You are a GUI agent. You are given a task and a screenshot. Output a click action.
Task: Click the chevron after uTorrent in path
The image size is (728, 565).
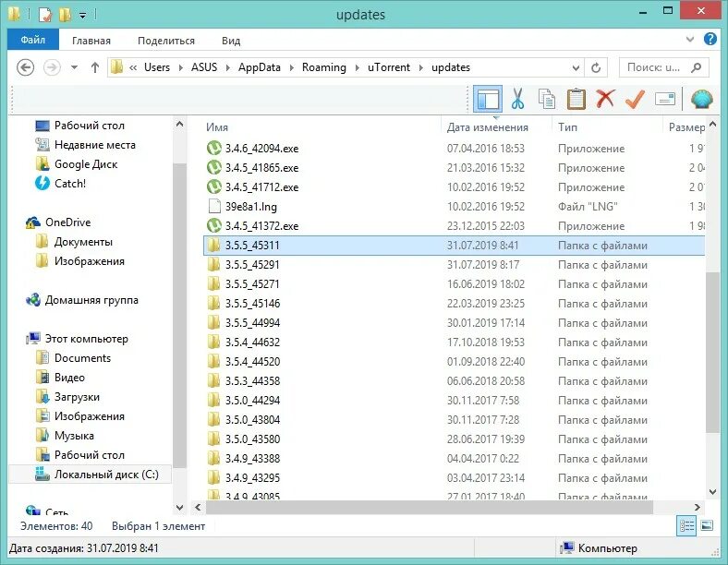[x=420, y=67]
